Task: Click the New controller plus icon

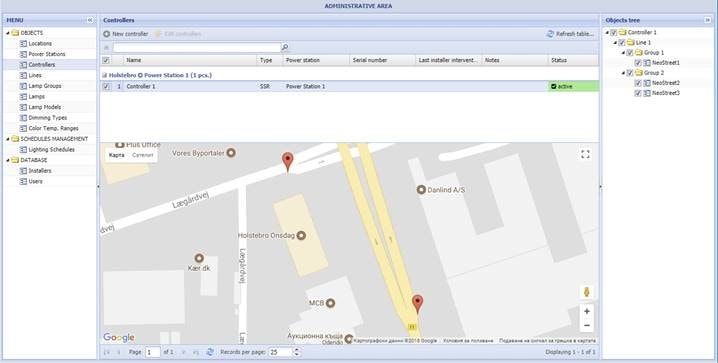Action: click(x=107, y=34)
